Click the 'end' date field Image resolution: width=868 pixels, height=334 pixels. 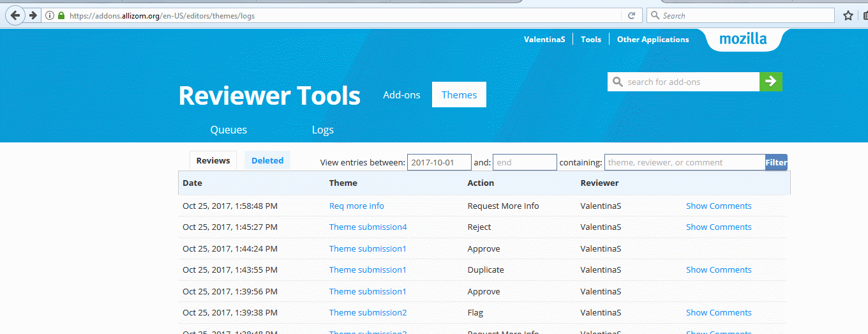(x=525, y=162)
